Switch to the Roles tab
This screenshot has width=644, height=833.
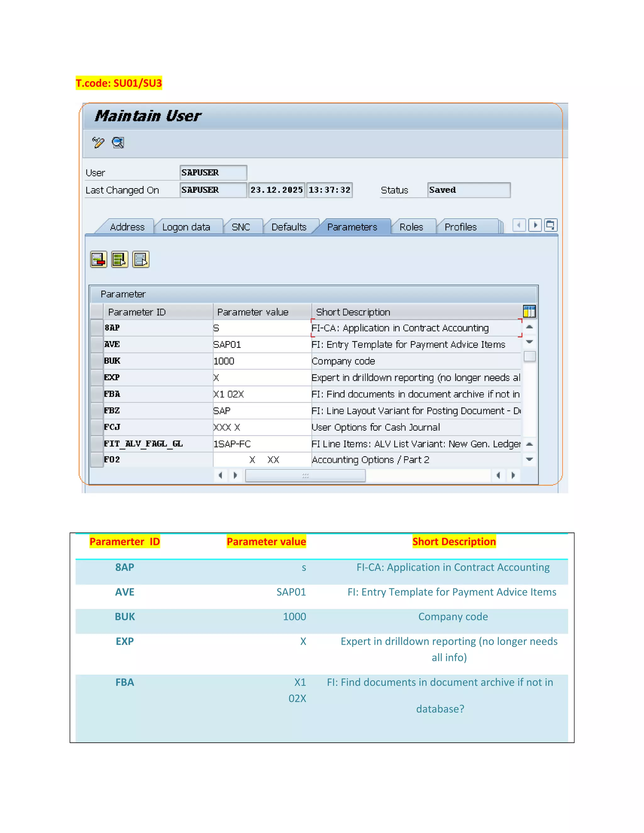pyautogui.click(x=411, y=227)
